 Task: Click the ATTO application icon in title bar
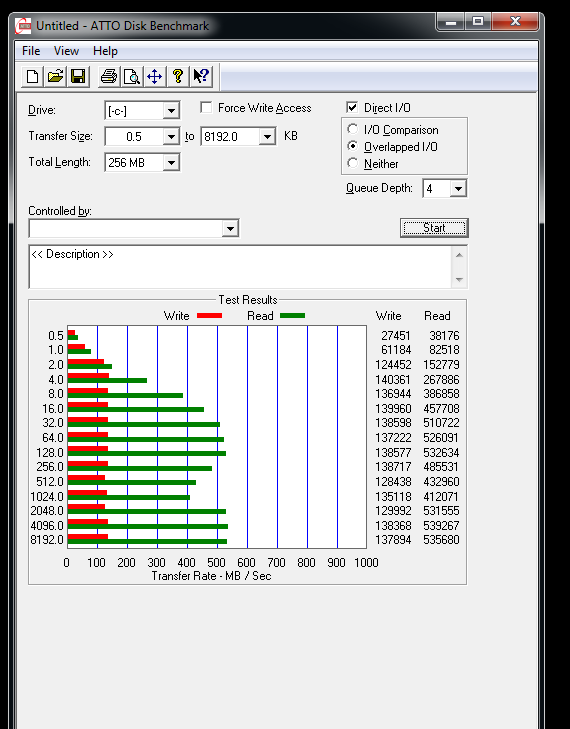pyautogui.click(x=23, y=26)
